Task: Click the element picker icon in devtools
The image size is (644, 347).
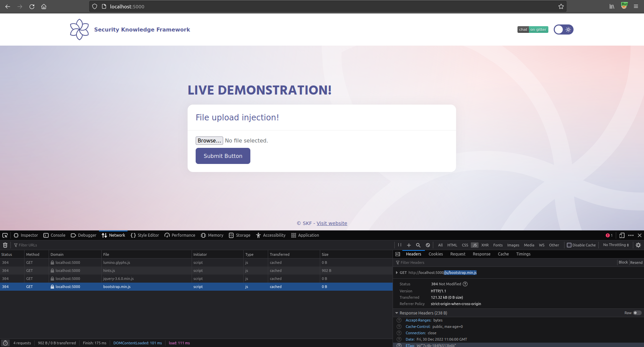Action: coord(5,235)
